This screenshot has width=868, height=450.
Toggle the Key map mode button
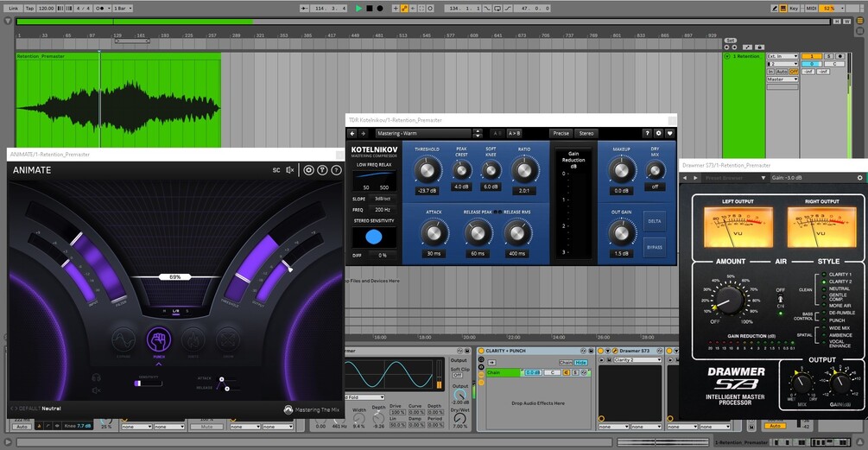794,9
